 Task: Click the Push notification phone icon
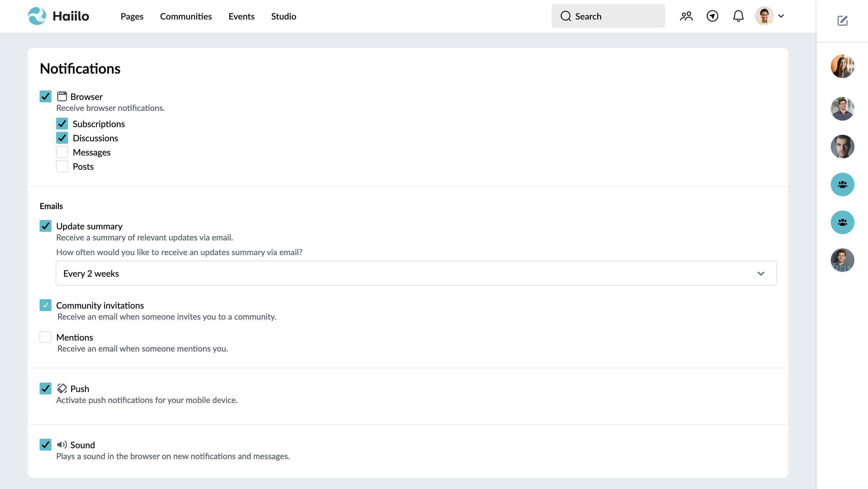(62, 388)
